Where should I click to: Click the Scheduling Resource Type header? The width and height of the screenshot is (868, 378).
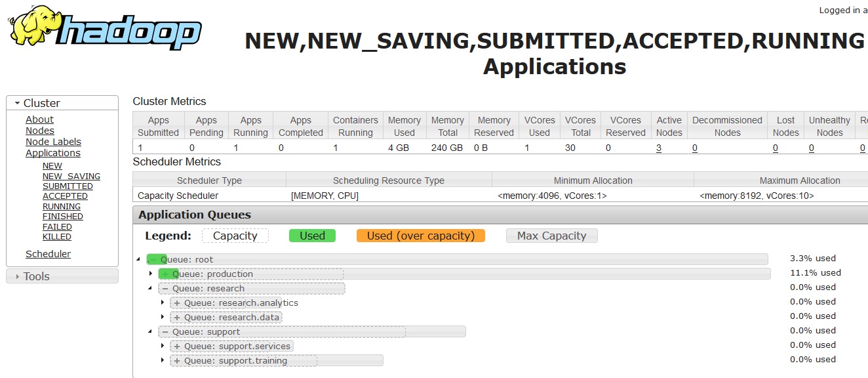(389, 180)
